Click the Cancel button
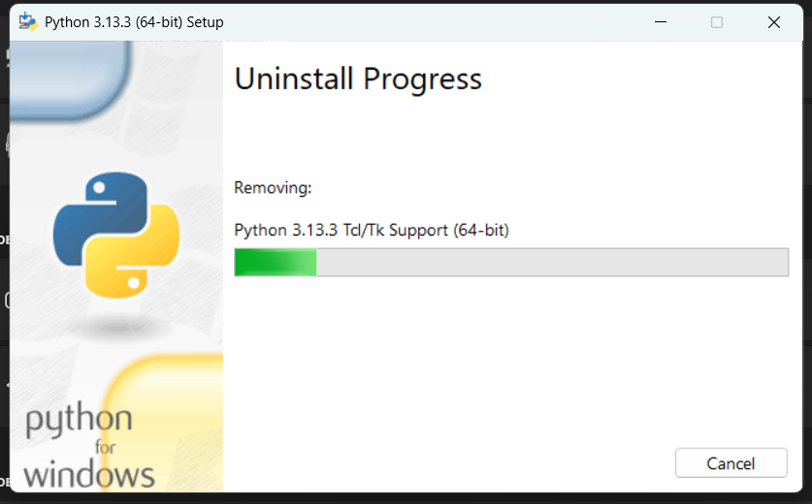The height and width of the screenshot is (504, 812). [x=731, y=462]
